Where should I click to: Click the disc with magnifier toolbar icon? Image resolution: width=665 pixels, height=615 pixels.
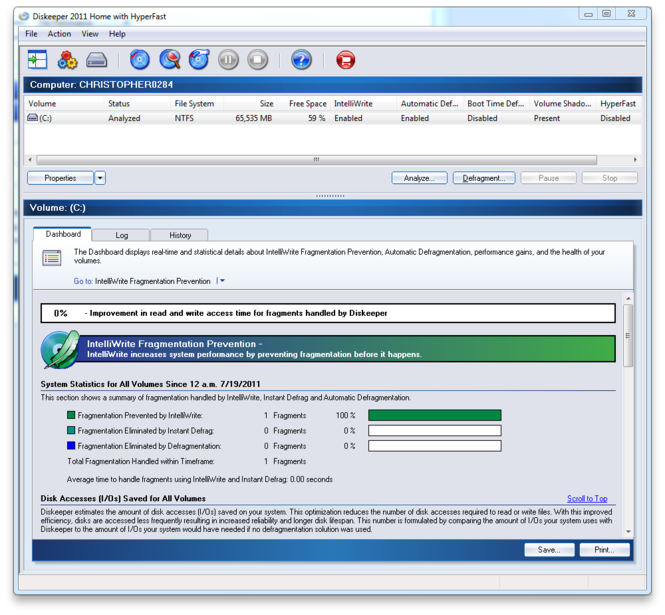click(170, 59)
